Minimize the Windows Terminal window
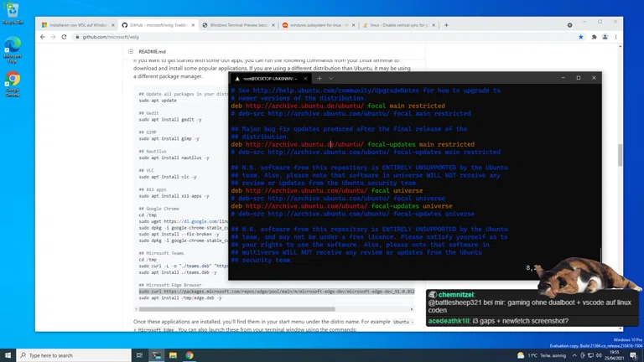644x362 pixels. [x=563, y=78]
